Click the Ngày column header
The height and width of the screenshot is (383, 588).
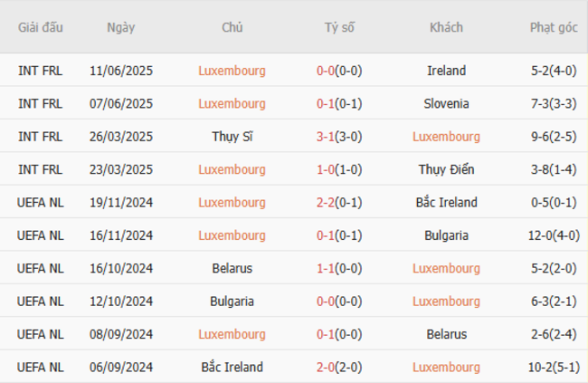[120, 27]
